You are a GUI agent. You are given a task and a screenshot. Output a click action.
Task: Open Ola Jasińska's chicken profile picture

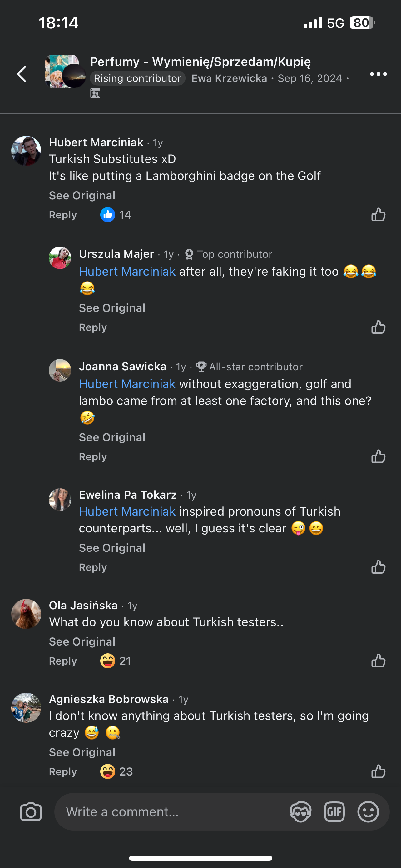click(x=26, y=614)
